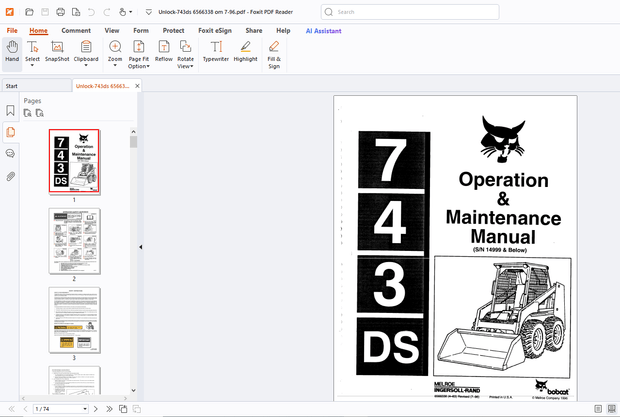
Task: Click the Clipboard tool icon
Action: (86, 47)
